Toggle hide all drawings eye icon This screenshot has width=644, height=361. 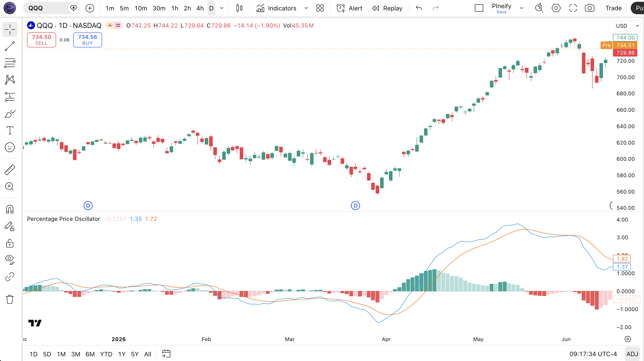click(x=10, y=260)
